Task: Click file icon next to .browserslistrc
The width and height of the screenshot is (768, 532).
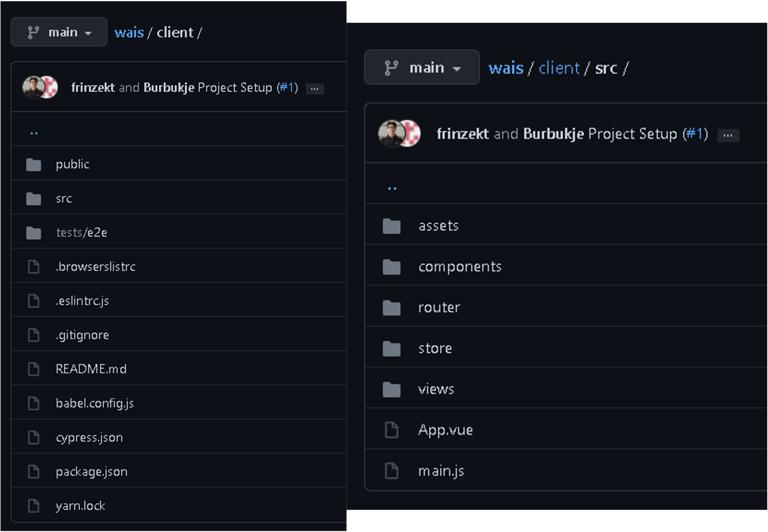Action: coord(34,267)
